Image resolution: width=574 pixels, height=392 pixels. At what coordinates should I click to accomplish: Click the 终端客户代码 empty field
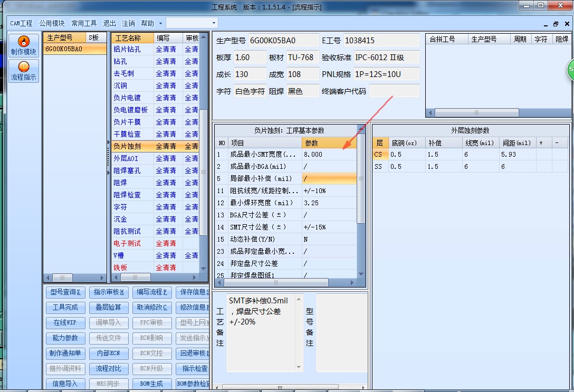(x=394, y=91)
